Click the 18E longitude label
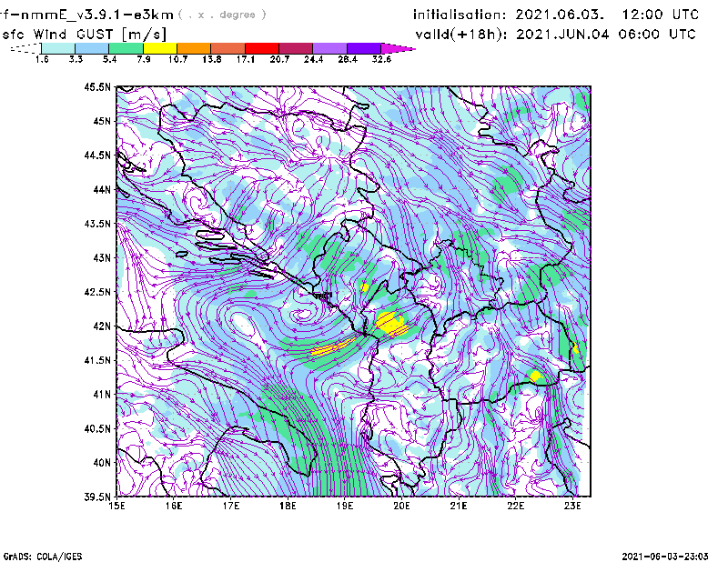The image size is (728, 562). (x=288, y=506)
